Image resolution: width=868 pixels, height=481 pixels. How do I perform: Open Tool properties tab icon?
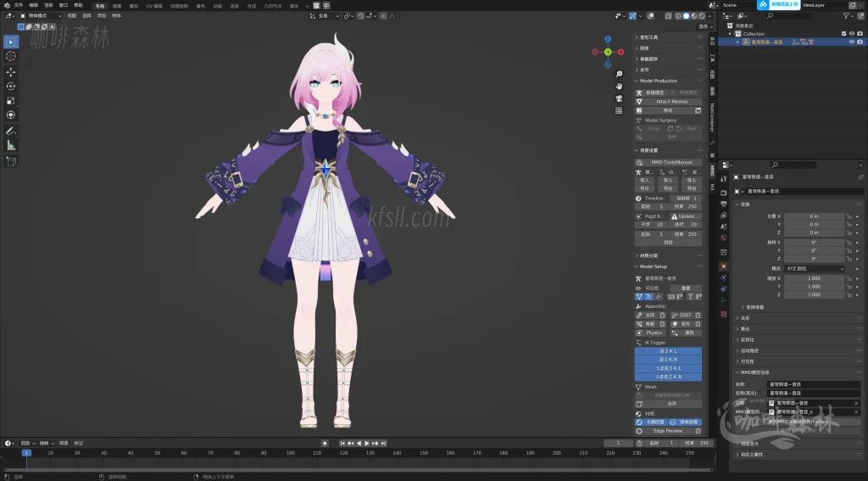click(x=724, y=179)
